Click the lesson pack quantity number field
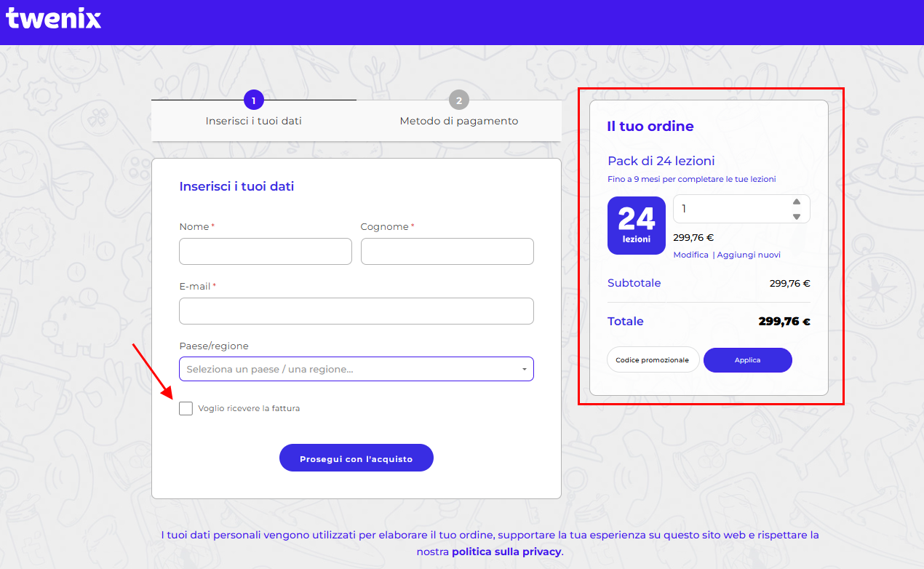The height and width of the screenshot is (569, 924). click(x=731, y=209)
